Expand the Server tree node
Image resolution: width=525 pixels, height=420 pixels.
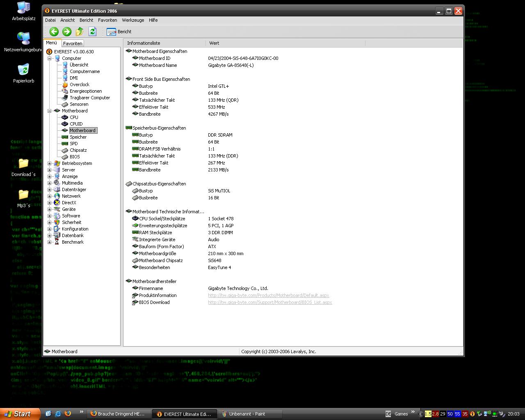pyautogui.click(x=50, y=170)
